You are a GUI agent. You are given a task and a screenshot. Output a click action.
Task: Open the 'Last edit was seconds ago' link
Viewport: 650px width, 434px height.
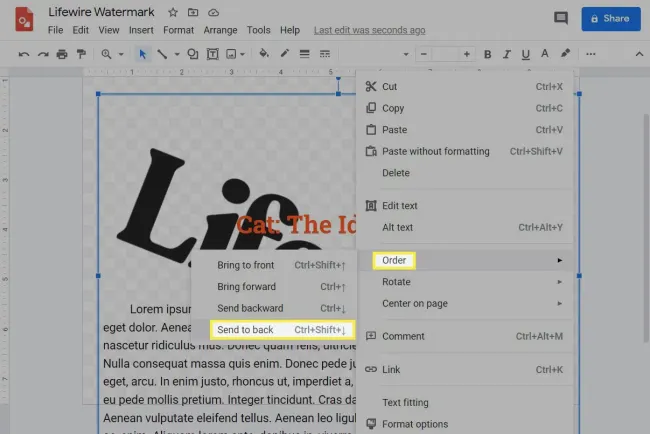tap(369, 30)
